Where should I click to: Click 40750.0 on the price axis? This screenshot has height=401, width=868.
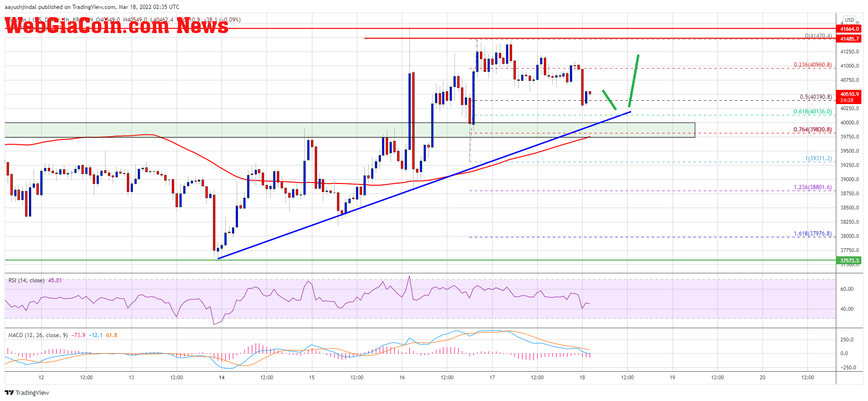click(x=850, y=80)
